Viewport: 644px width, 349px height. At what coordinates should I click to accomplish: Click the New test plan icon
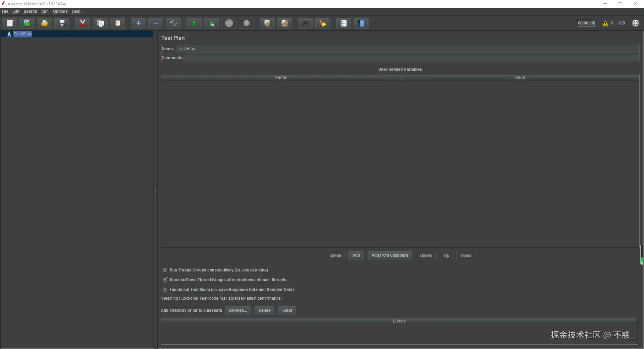tap(10, 23)
